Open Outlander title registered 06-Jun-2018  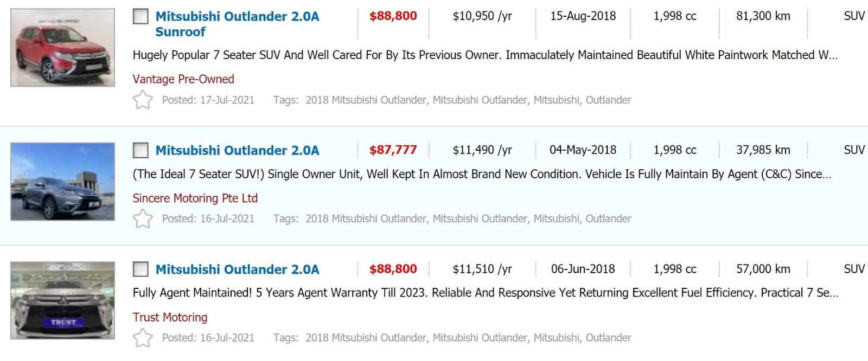click(x=237, y=269)
